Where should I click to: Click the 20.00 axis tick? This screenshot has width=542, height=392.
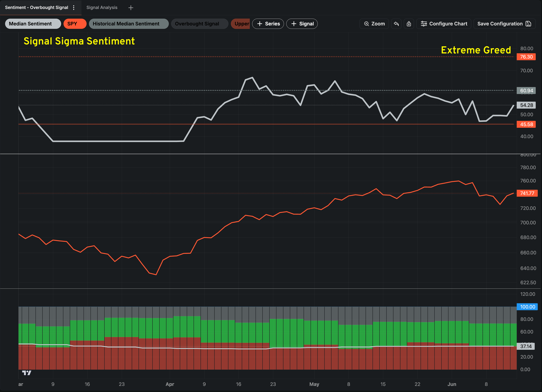click(x=527, y=357)
